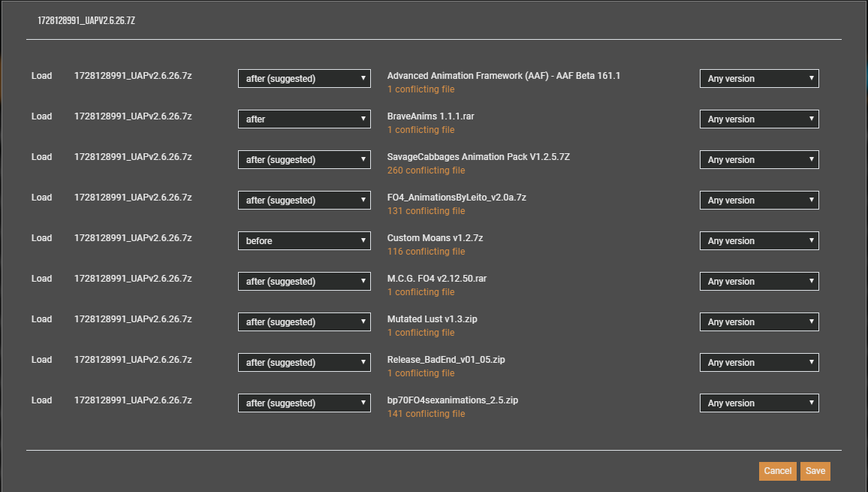Viewport: 868px width, 492px height.
Task: Open Any version dropdown for Advanced Animation Framework
Action: 759,79
